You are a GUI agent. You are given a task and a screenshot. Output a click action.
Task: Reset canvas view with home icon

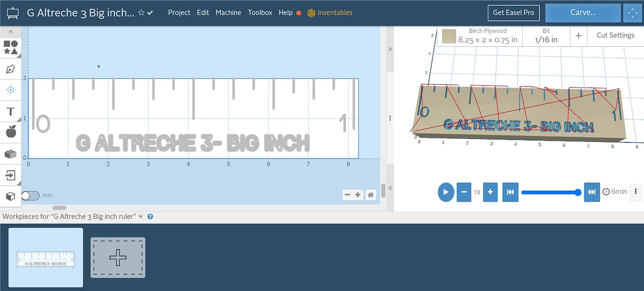370,195
